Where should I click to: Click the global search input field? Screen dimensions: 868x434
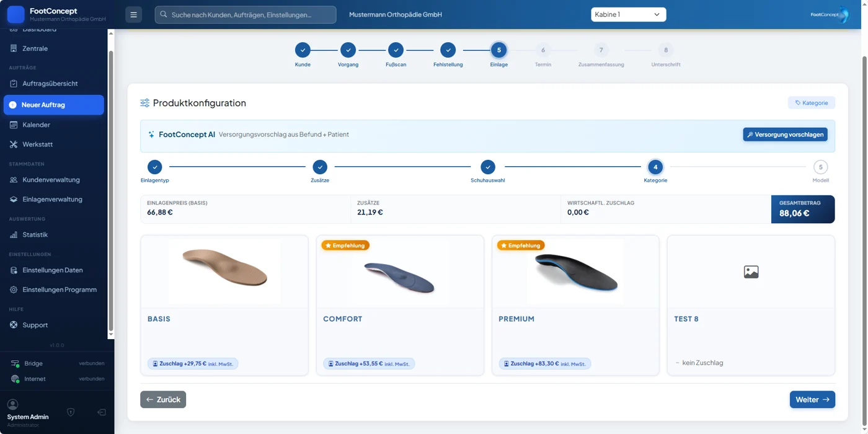point(246,14)
